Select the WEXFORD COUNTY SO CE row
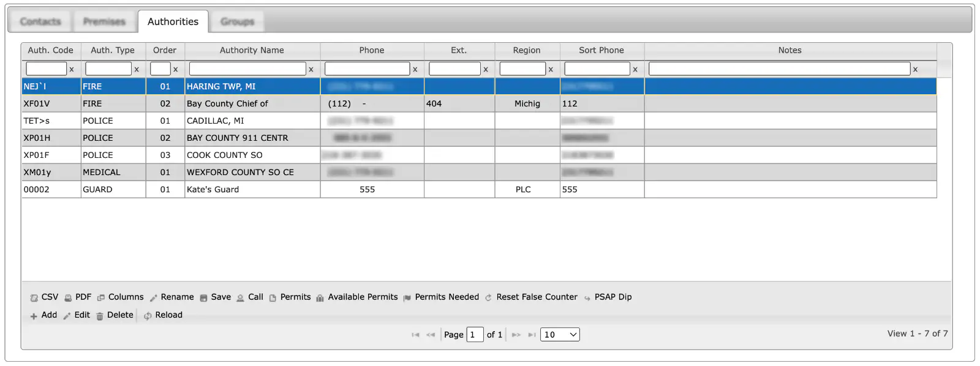 click(x=479, y=172)
